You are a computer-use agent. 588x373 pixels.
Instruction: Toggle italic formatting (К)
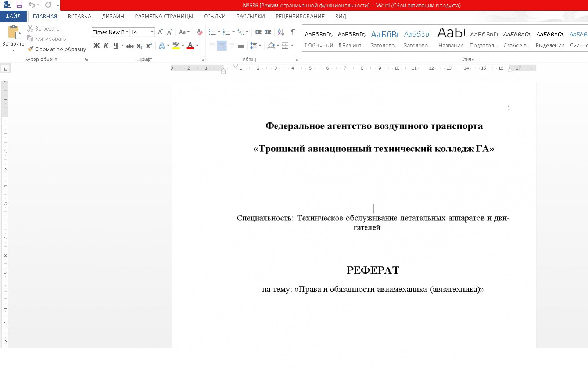106,46
